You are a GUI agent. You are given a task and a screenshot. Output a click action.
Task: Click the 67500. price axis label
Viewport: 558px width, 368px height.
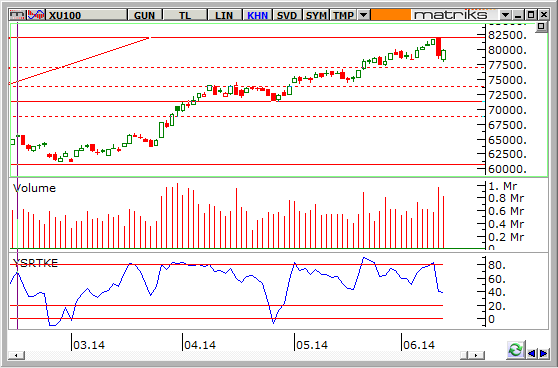[x=508, y=125]
